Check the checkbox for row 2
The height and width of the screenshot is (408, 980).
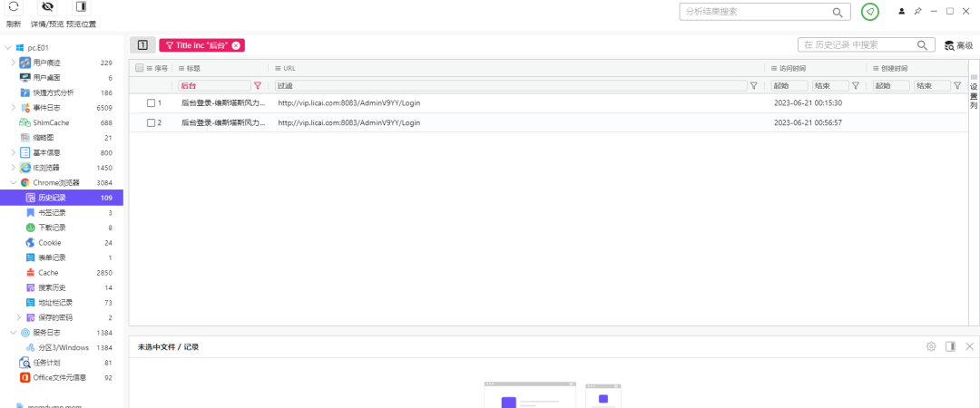(x=151, y=123)
